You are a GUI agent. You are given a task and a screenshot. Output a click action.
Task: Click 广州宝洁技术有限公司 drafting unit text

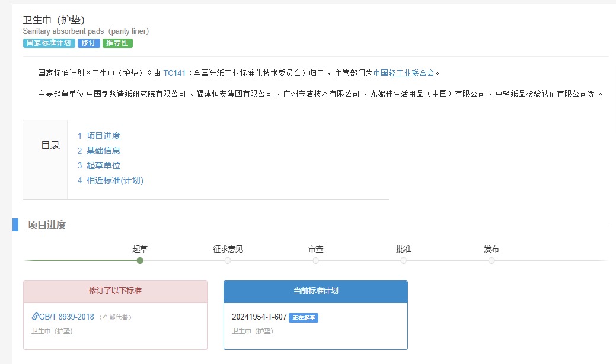point(321,94)
